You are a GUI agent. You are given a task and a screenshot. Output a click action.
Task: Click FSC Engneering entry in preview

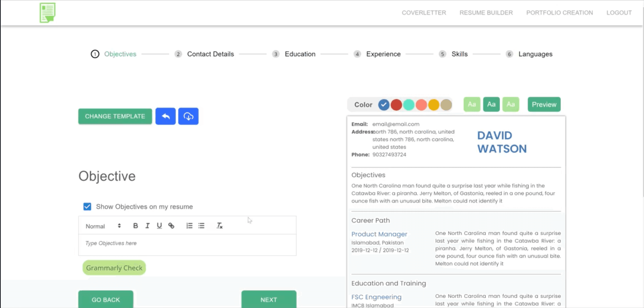pos(376,297)
